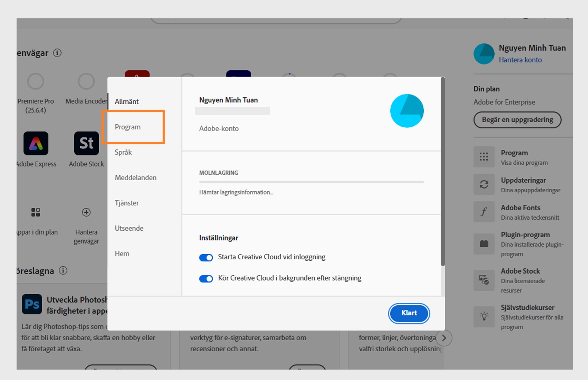Screen dimensions: 588x380
Task: Click the Photoshop icon on the suggestion card
Action: pos(32,304)
